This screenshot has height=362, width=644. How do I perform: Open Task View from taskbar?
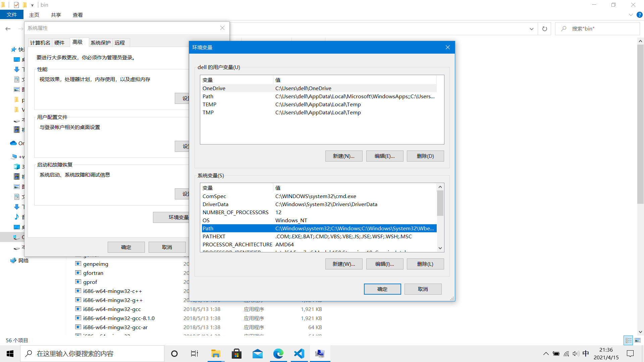[x=195, y=354]
